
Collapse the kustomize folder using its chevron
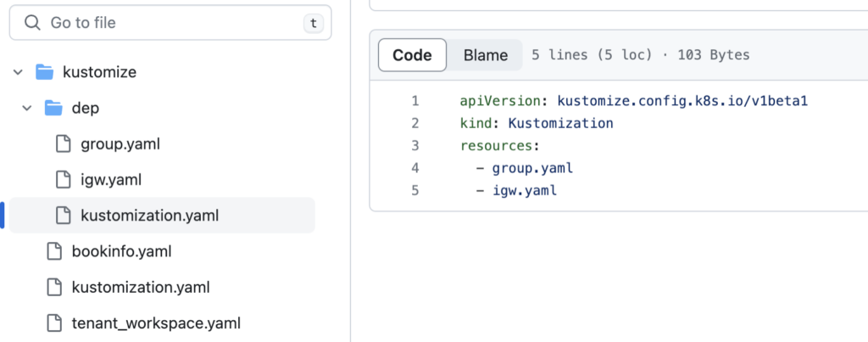coord(18,72)
